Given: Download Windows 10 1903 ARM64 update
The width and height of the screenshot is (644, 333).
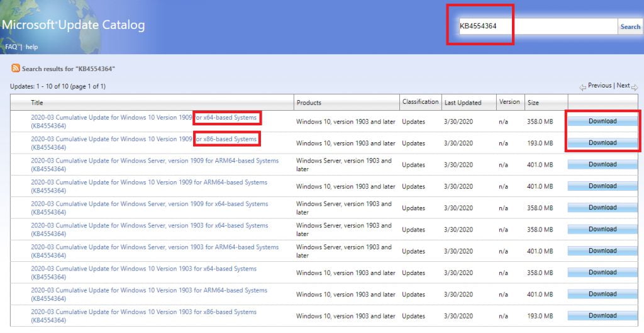Looking at the screenshot, I should (602, 293).
